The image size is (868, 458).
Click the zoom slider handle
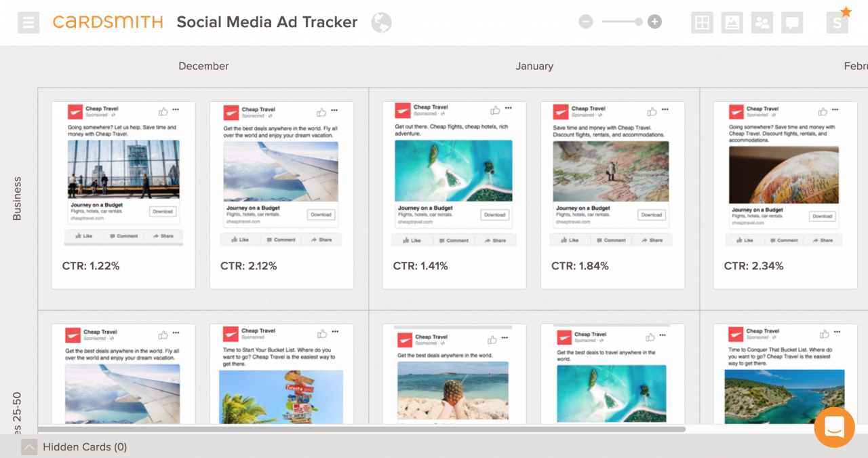tap(639, 22)
